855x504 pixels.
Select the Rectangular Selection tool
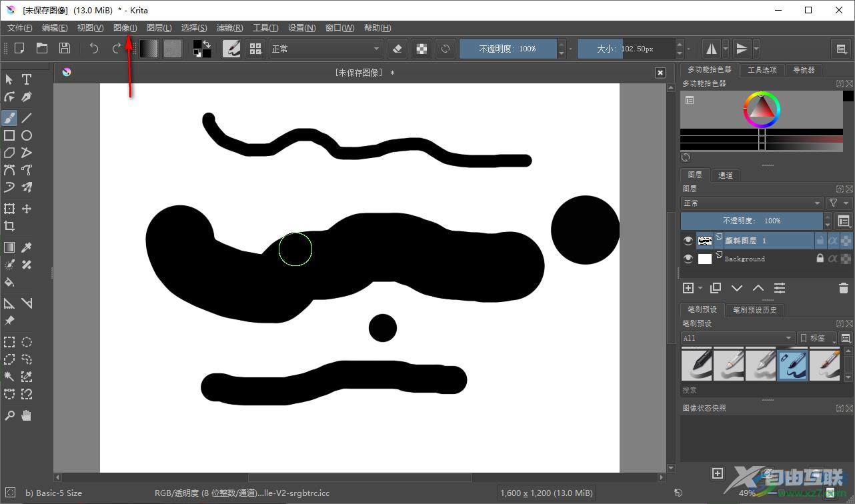click(9, 342)
